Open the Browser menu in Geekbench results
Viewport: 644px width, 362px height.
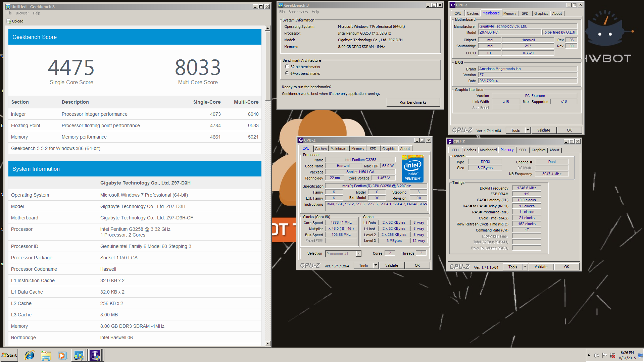tap(22, 13)
